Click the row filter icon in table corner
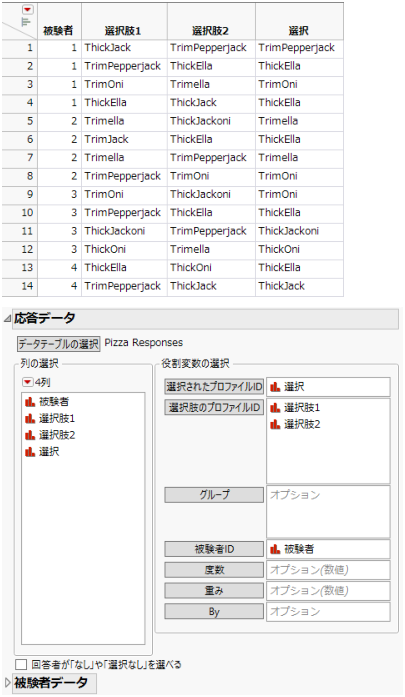 26,22
